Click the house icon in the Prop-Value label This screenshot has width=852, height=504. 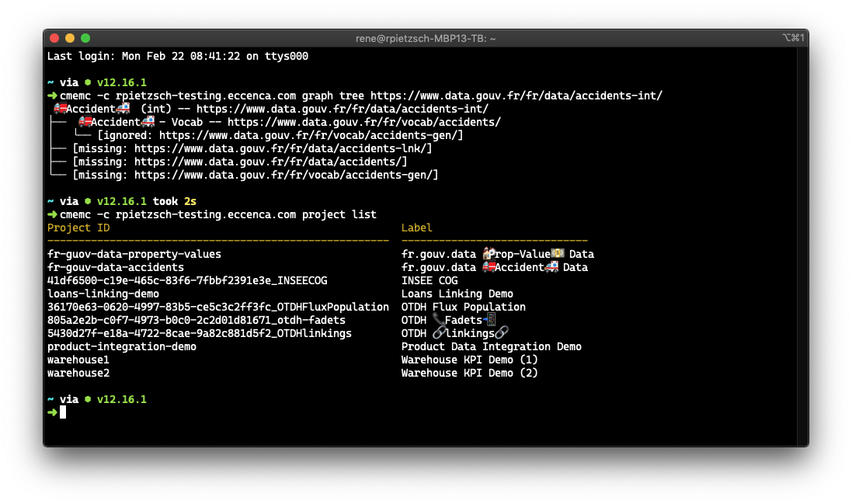tap(488, 254)
